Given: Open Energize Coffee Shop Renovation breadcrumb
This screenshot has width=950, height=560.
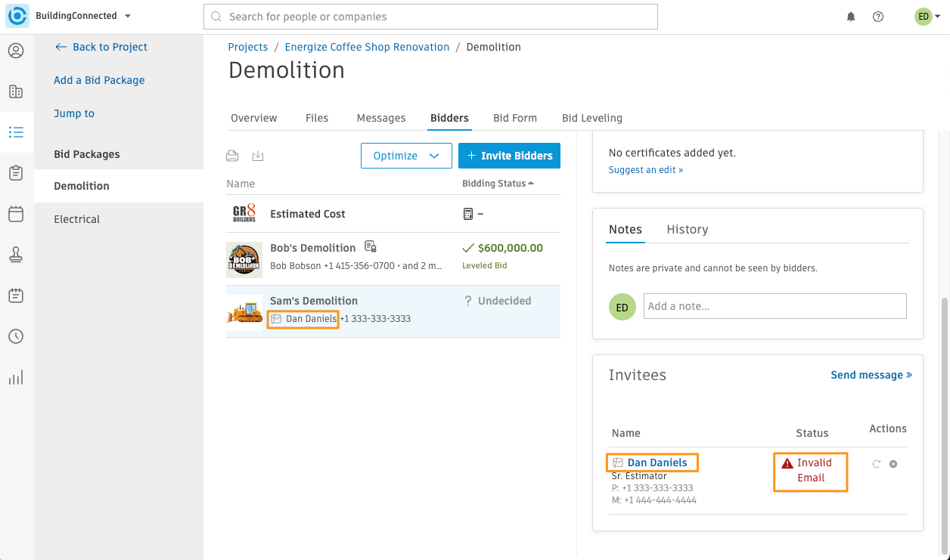Looking at the screenshot, I should click(367, 47).
